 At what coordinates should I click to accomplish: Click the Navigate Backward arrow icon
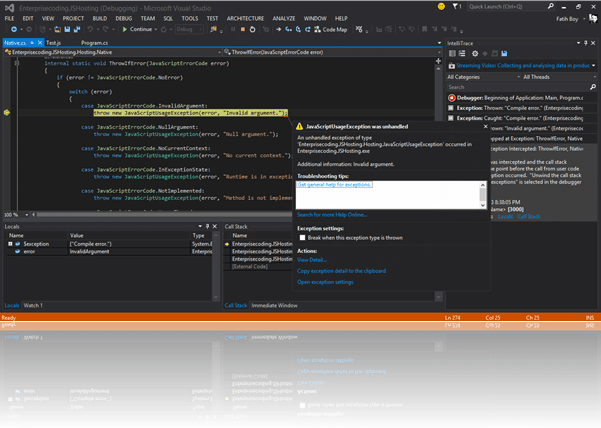coord(14,29)
